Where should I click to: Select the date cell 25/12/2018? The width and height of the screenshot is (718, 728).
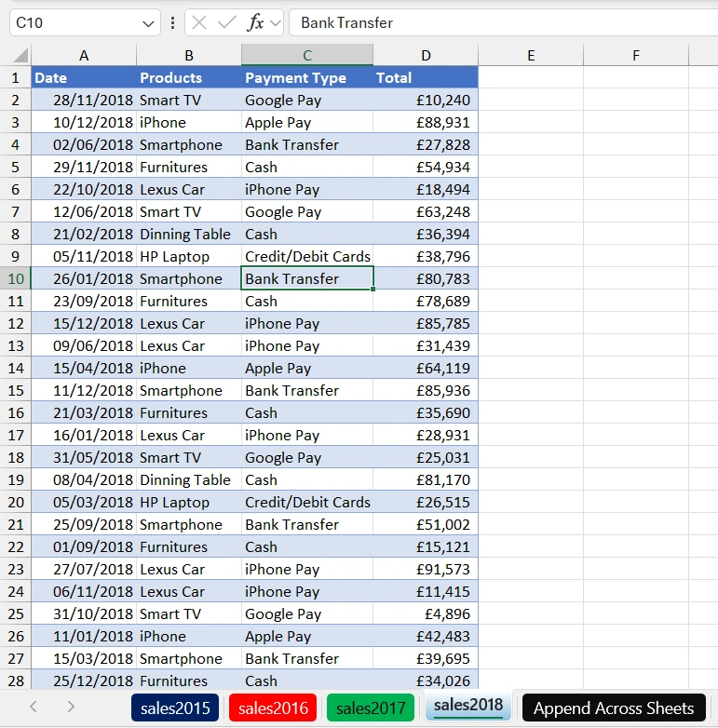84,681
